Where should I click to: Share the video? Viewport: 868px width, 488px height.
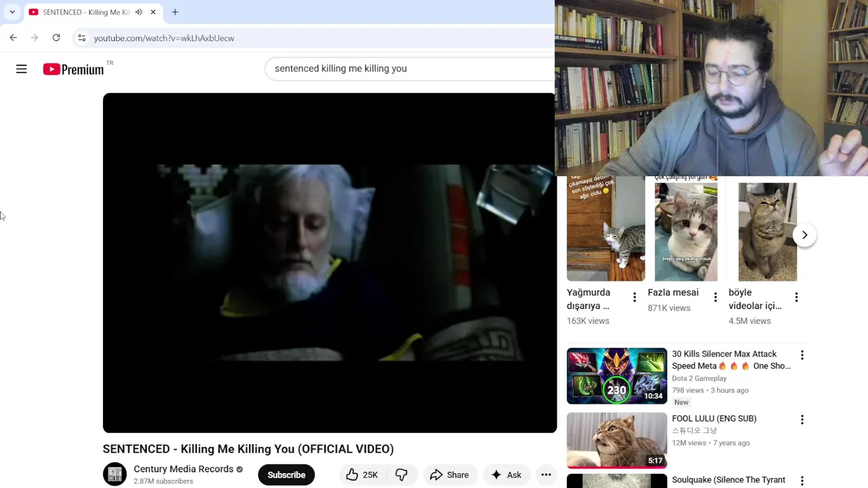[x=449, y=475]
